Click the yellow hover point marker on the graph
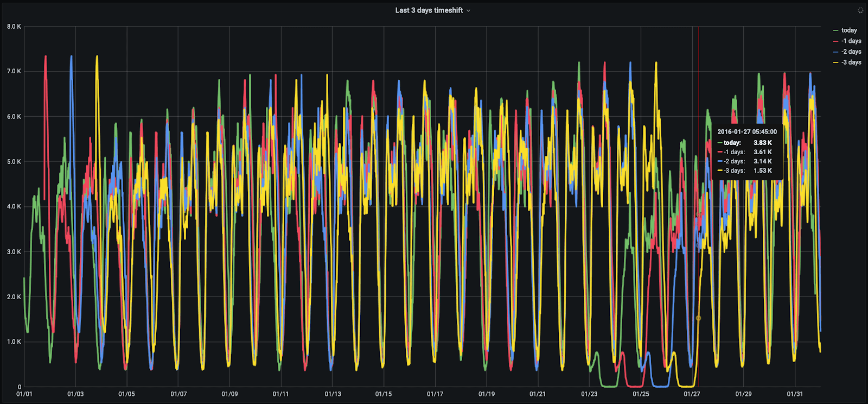Viewport: 868px width, 404px height. click(698, 318)
